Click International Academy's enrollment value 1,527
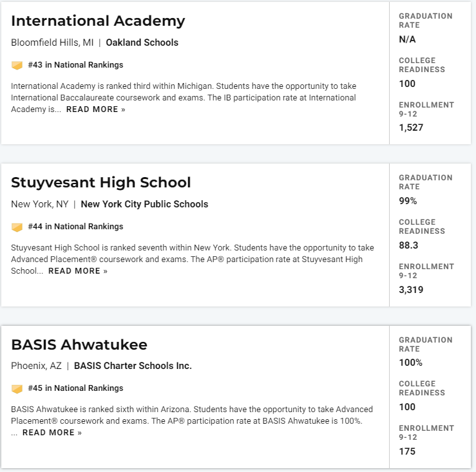476x472 pixels. click(411, 127)
